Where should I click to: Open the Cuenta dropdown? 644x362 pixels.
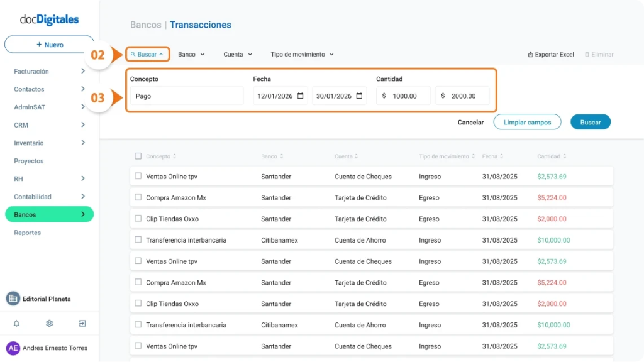click(x=238, y=54)
